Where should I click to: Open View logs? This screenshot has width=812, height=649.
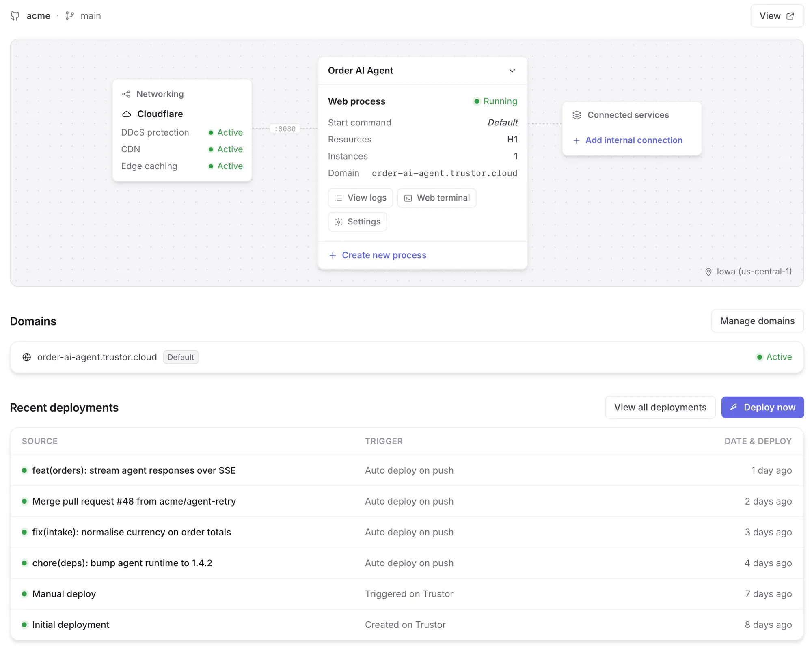pyautogui.click(x=360, y=198)
